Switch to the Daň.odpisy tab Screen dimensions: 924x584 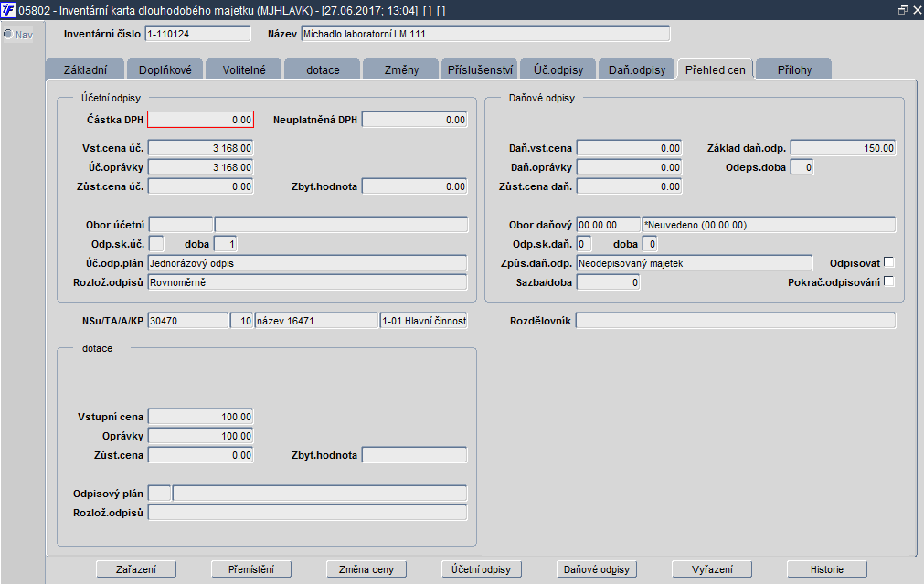coord(637,69)
